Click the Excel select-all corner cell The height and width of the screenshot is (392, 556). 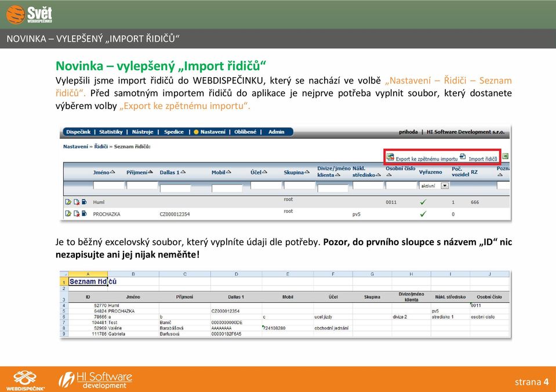click(64, 274)
